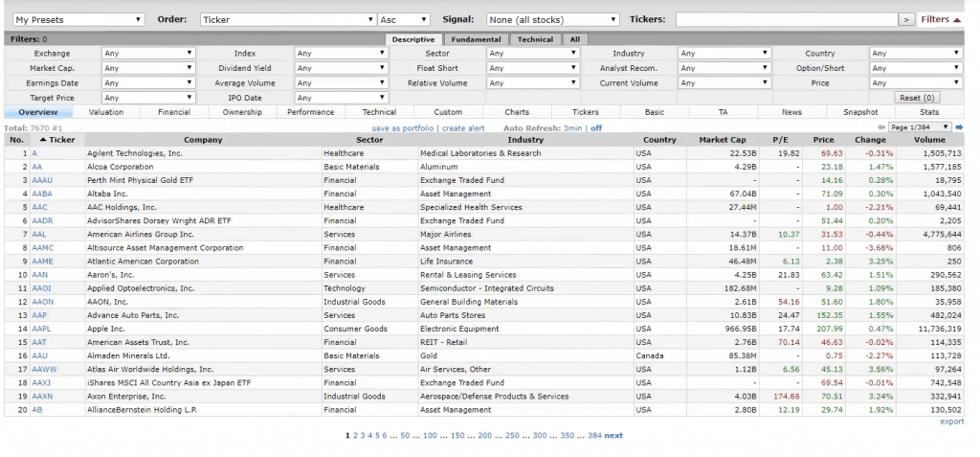Go to next page arrow icon
The width and height of the screenshot is (980, 457).
coord(959,127)
